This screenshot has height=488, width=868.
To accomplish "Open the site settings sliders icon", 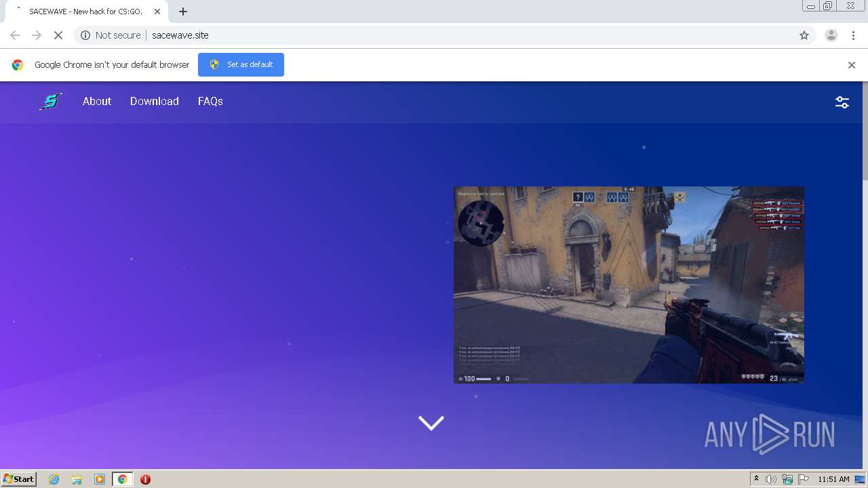I will pyautogui.click(x=842, y=102).
